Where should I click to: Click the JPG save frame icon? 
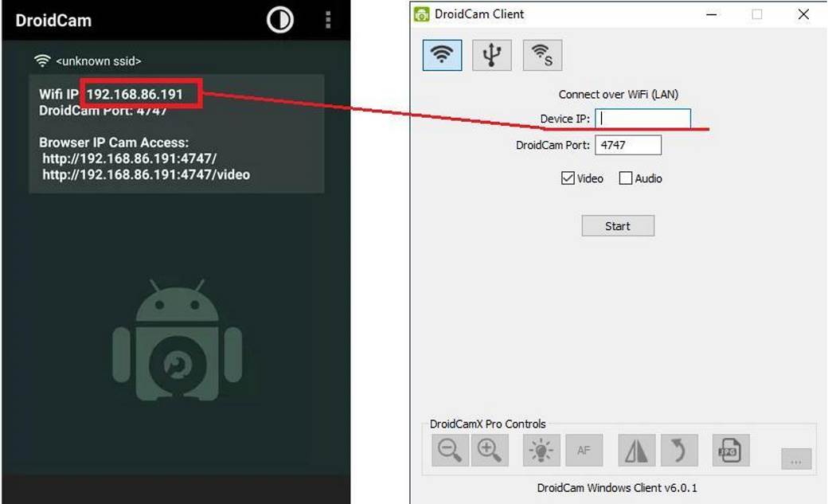coord(730,450)
